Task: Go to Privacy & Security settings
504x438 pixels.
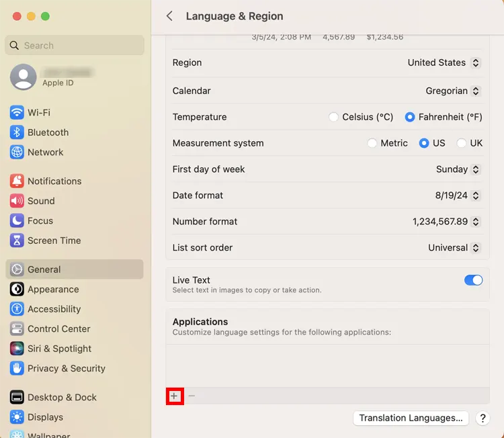Action: tap(66, 368)
